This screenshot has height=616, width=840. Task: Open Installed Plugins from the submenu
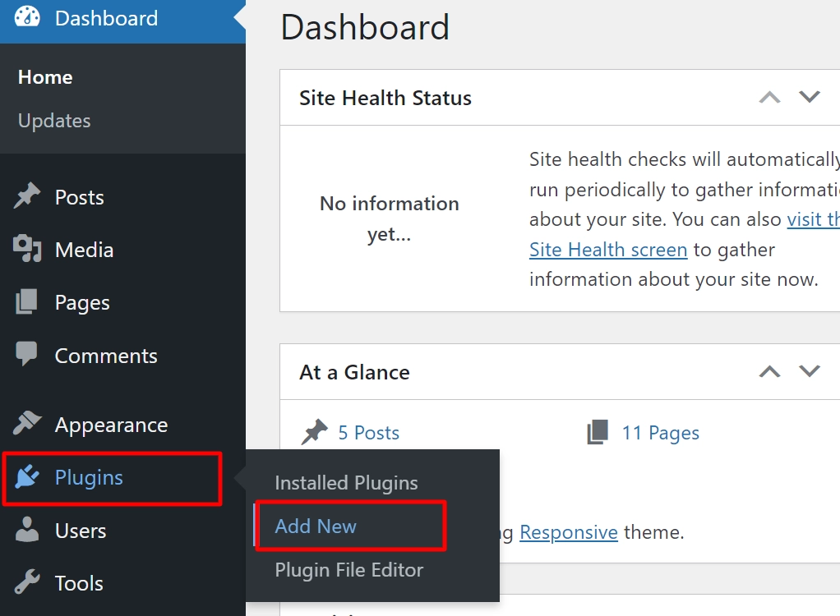click(x=346, y=483)
